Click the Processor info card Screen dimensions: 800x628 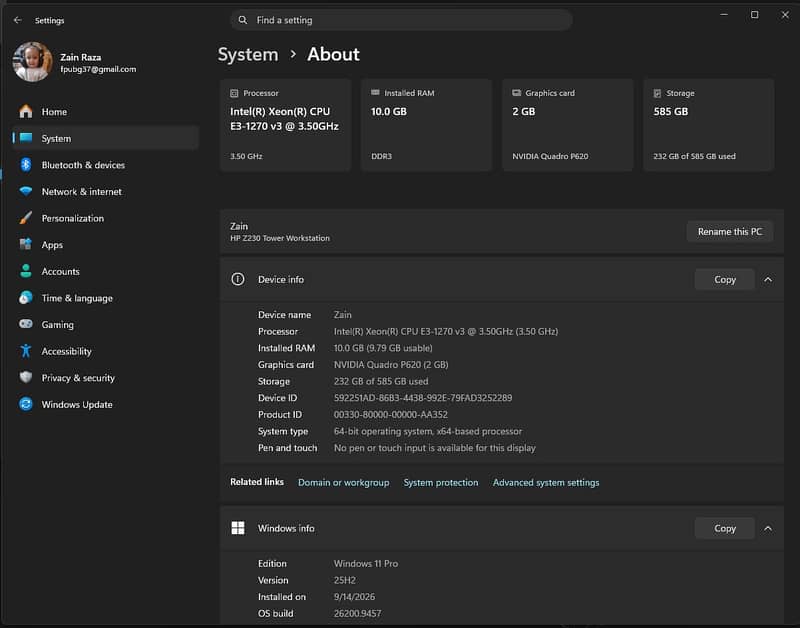coord(285,124)
